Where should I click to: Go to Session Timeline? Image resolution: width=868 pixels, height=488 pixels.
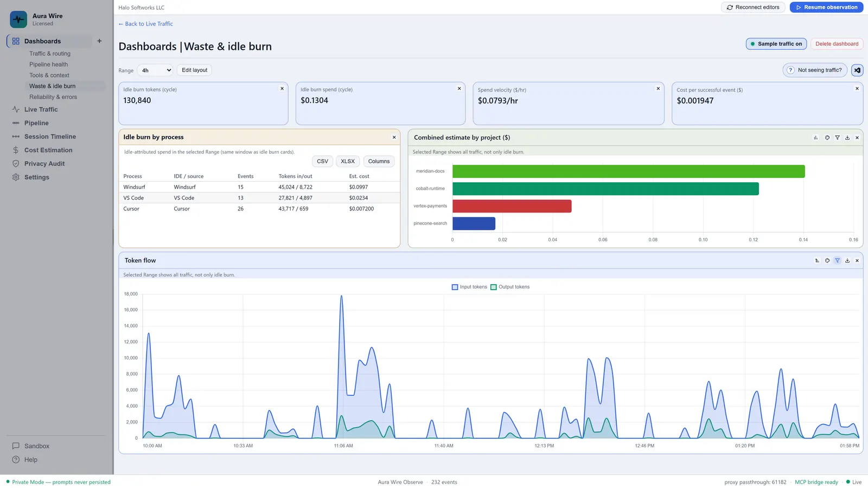(50, 137)
